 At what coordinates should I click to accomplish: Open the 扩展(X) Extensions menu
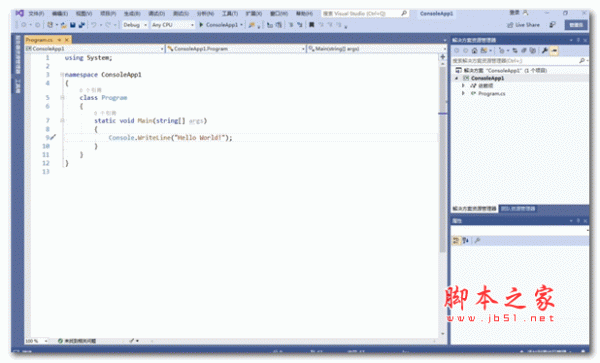(x=254, y=14)
